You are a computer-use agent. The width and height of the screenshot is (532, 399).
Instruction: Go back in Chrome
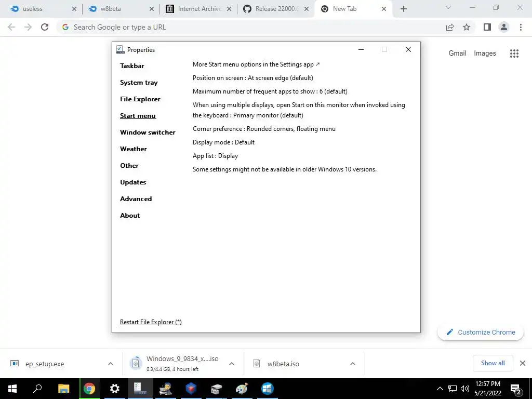click(11, 27)
